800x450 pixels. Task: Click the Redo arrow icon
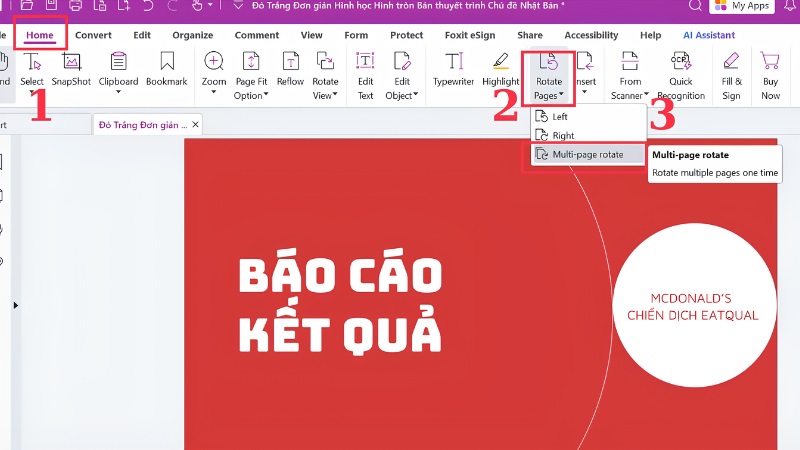[172, 6]
